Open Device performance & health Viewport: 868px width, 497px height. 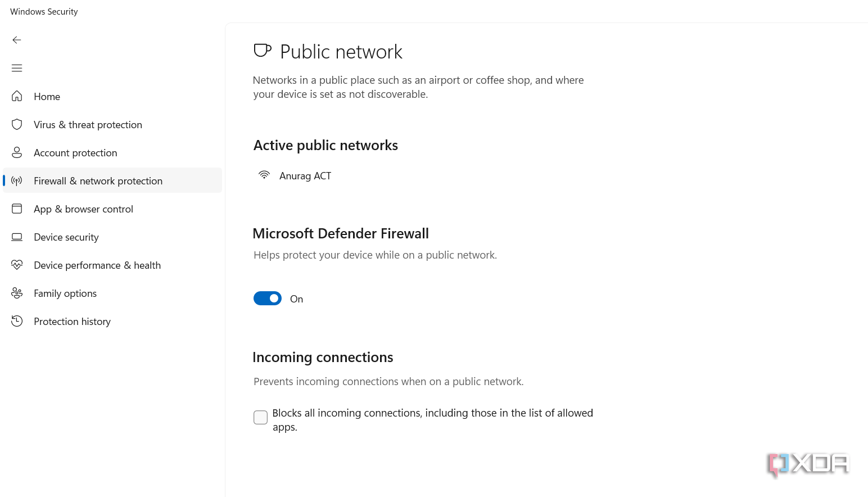[x=112, y=265]
